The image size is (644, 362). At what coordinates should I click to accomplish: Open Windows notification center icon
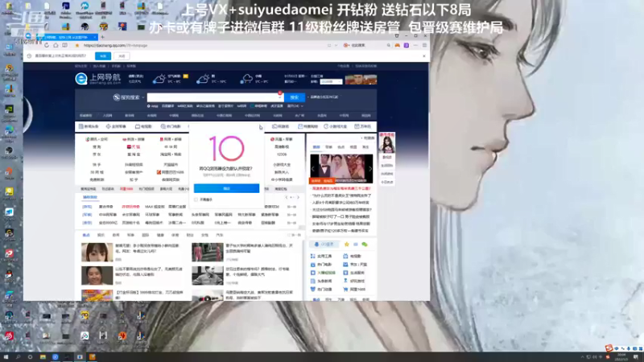[636, 357]
